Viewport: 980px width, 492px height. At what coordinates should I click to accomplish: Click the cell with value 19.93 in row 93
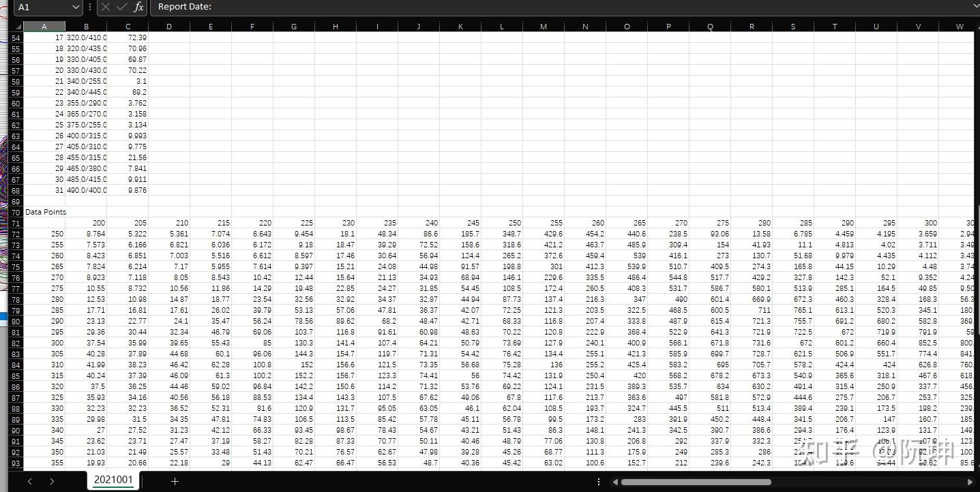[86, 463]
